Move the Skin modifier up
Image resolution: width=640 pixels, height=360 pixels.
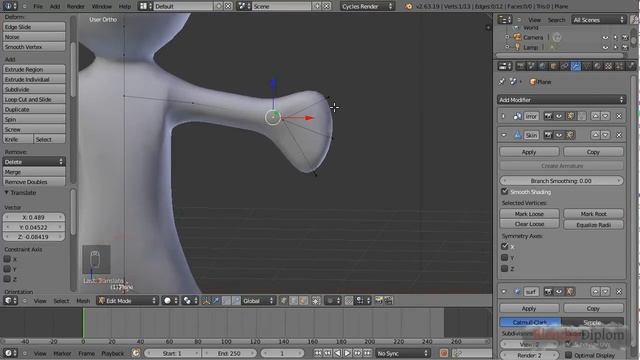tap(596, 135)
